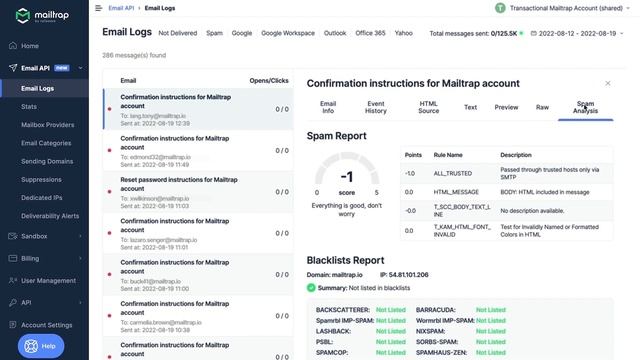Image resolution: width=640 pixels, height=360 pixels.
Task: Click the Not Listed status for BARRACUDA
Action: point(491,310)
